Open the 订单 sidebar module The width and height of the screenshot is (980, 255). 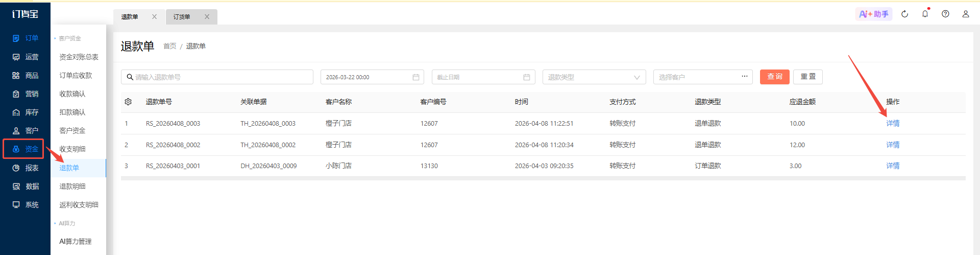coord(26,38)
